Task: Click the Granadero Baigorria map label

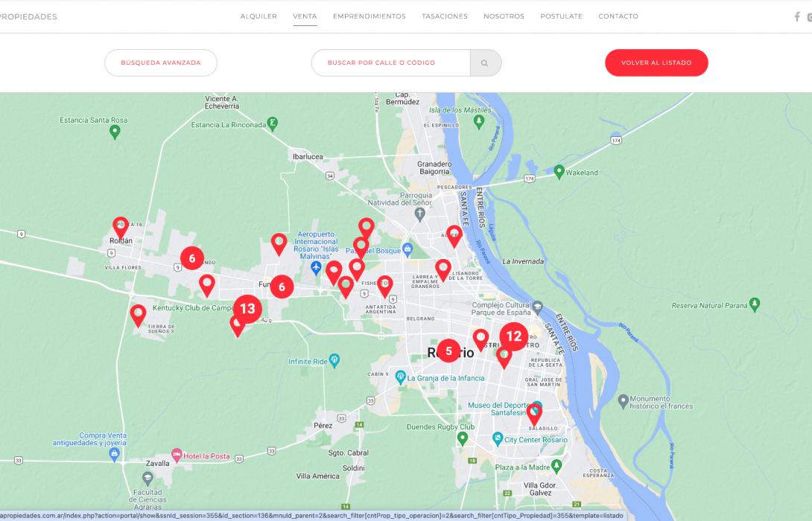Action: [435, 167]
